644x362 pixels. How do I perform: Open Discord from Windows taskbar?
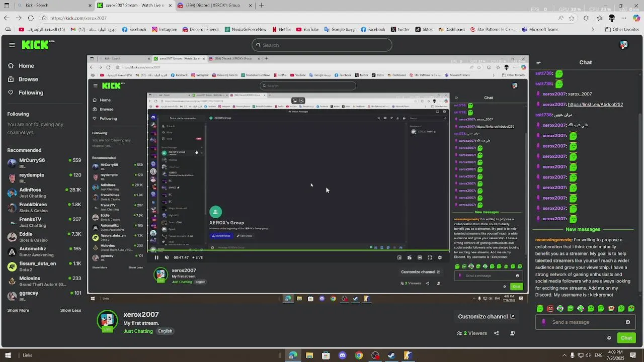(343, 355)
